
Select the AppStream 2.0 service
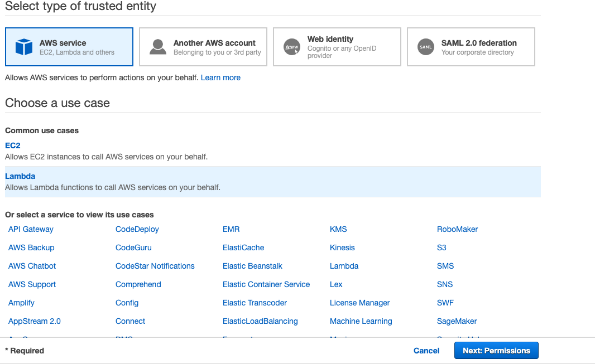(x=35, y=321)
